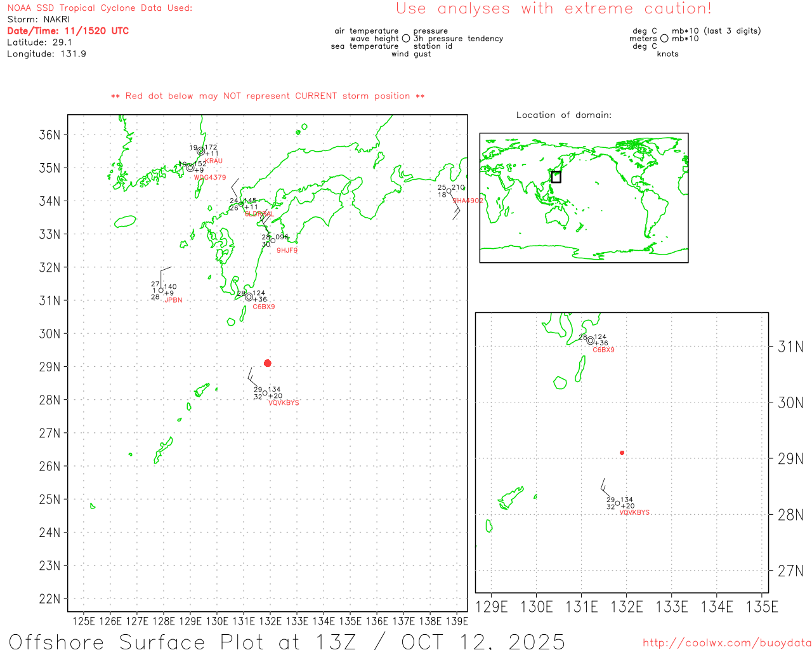Image resolution: width=812 pixels, height=650 pixels.
Task: Click the 29N latitude label on main map
Action: coord(49,367)
